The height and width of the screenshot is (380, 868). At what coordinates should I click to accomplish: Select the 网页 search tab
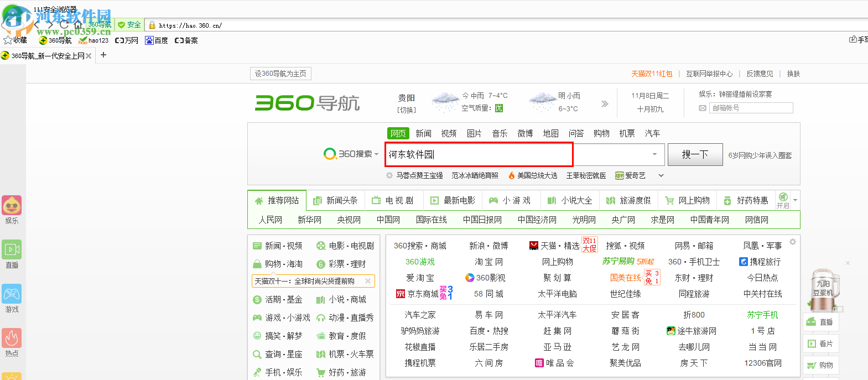pos(398,133)
